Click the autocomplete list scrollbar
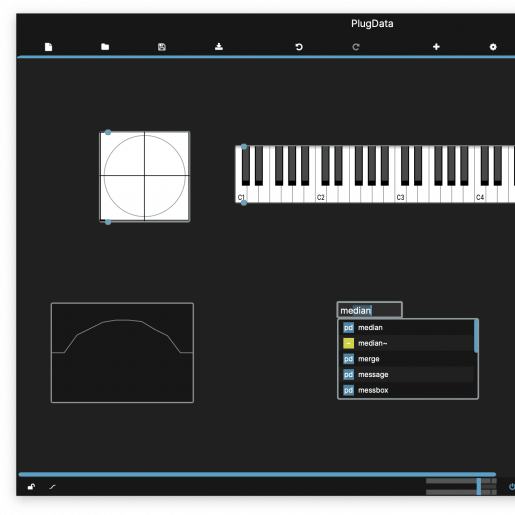 (x=476, y=336)
